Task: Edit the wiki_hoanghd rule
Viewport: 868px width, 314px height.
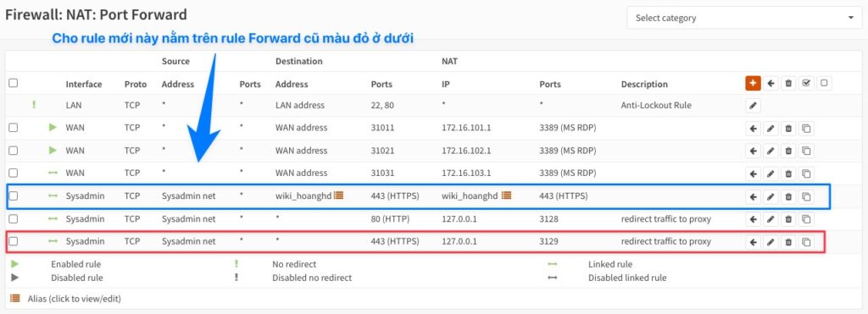Action: tap(771, 196)
